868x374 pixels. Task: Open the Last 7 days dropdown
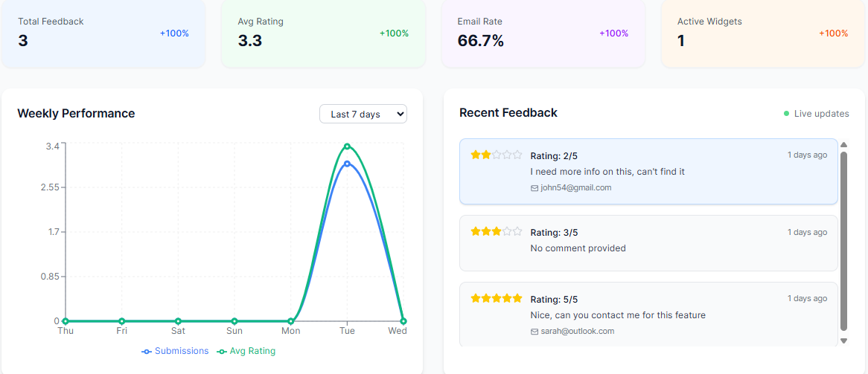point(363,114)
